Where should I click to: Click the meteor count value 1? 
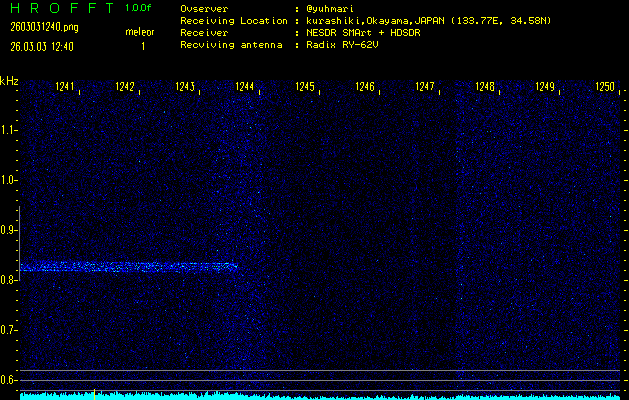coord(143,47)
